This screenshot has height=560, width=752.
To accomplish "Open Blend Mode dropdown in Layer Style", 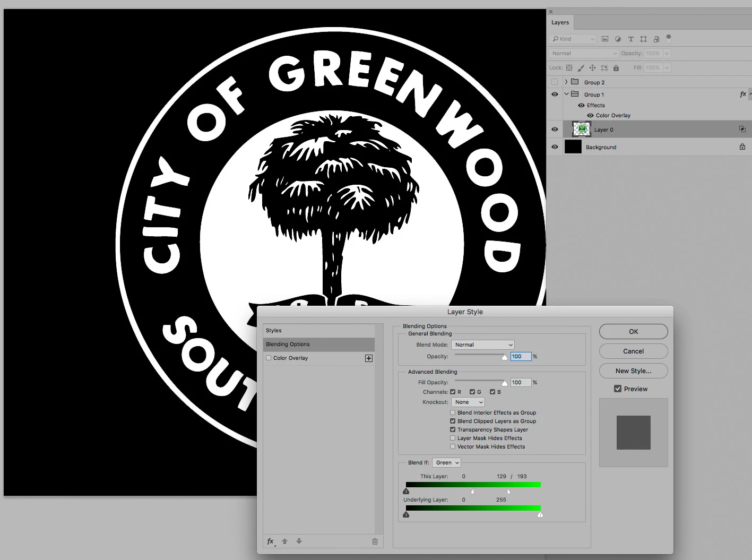I will pos(483,345).
